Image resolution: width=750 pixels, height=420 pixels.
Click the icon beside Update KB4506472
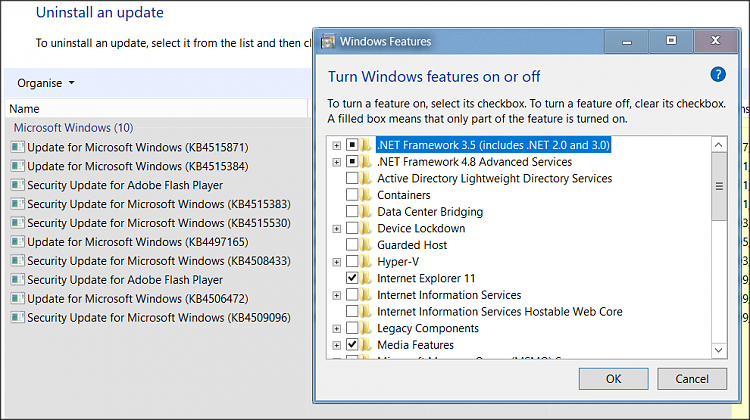click(18, 298)
